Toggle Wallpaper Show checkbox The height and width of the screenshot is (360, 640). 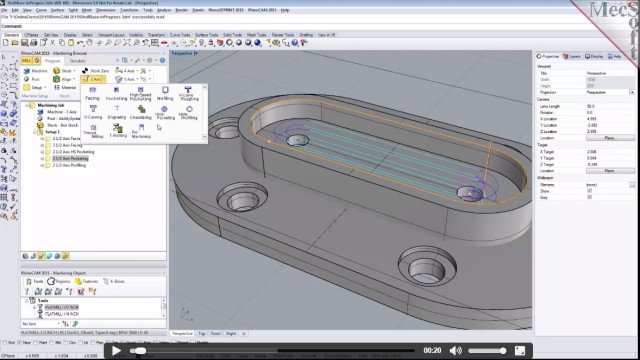(589, 191)
